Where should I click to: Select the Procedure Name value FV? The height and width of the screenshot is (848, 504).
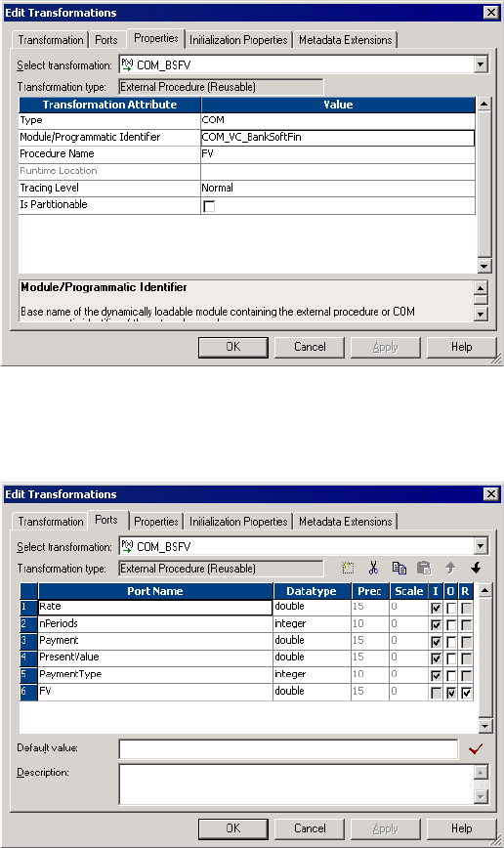click(337, 154)
